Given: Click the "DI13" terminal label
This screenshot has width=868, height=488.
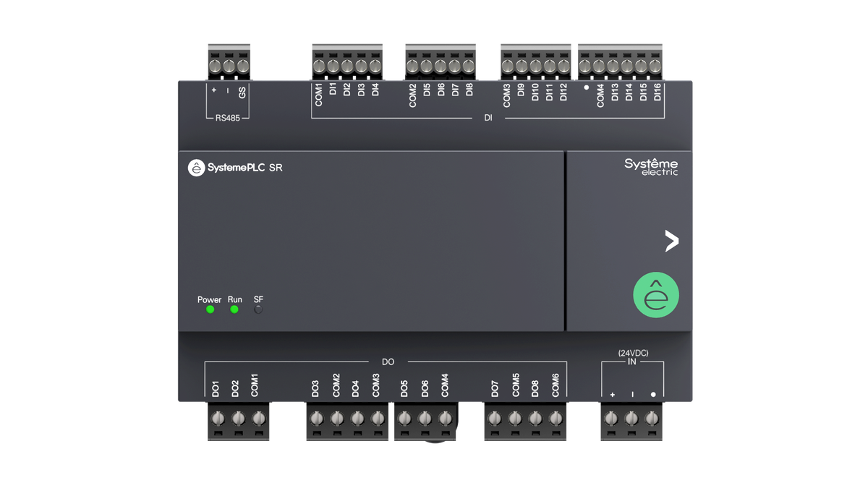Looking at the screenshot, I should pyautogui.click(x=615, y=92).
